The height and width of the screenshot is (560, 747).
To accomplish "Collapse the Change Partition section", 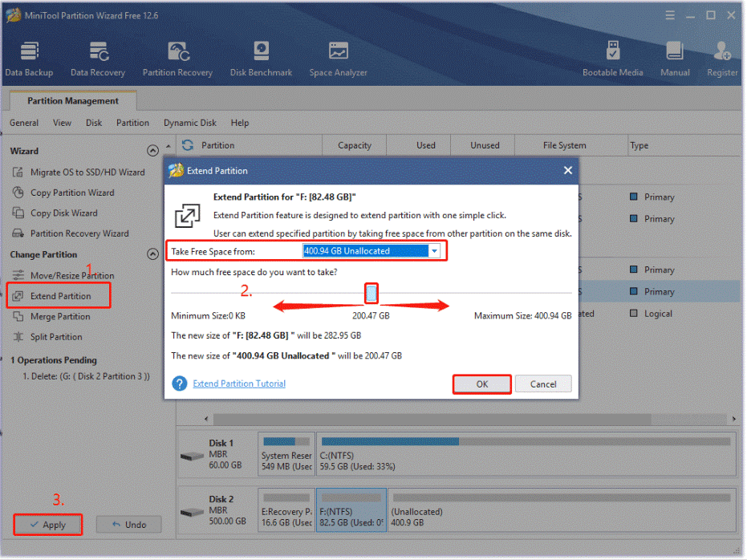I will coord(152,254).
